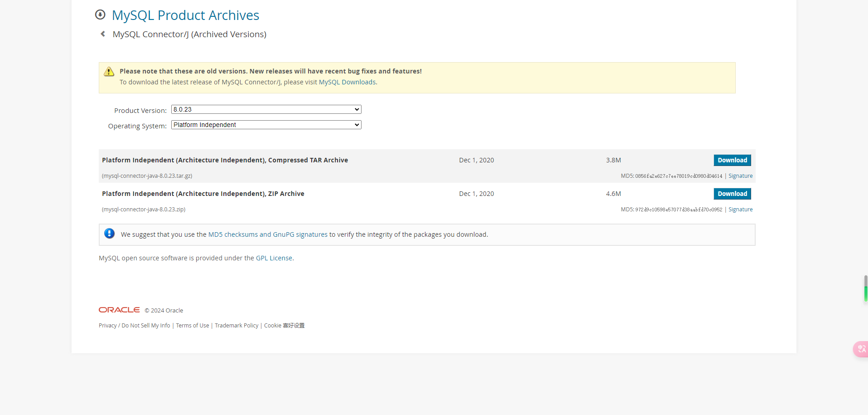Expand the Operating System dropdown
Screen dimensions: 868x415
pyautogui.click(x=266, y=125)
